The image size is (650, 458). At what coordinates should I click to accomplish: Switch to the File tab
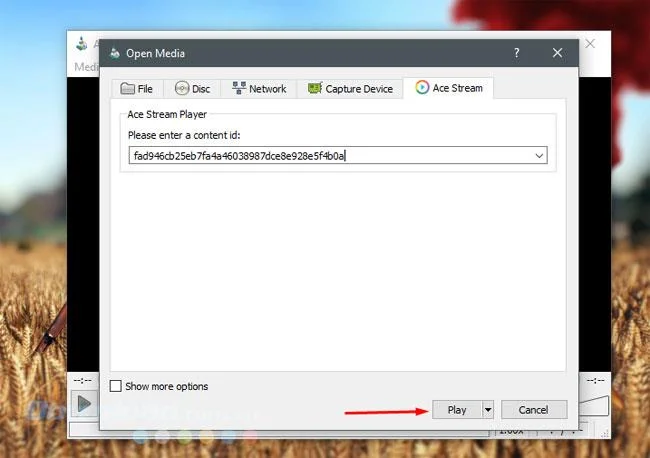pyautogui.click(x=137, y=89)
